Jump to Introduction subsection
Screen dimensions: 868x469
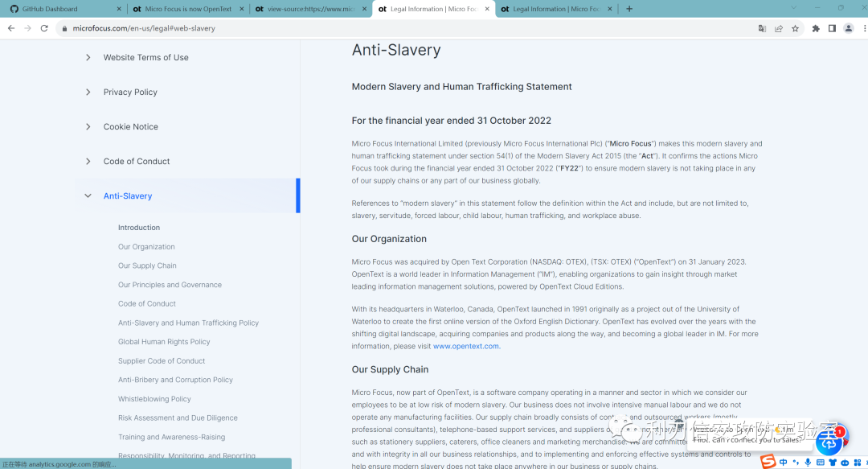pyautogui.click(x=139, y=228)
